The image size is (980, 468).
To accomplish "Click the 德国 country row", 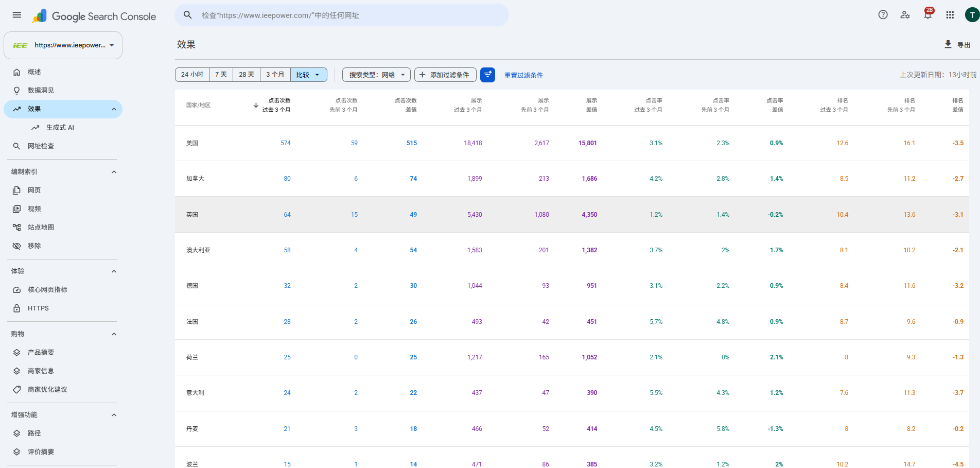I will click(572, 286).
